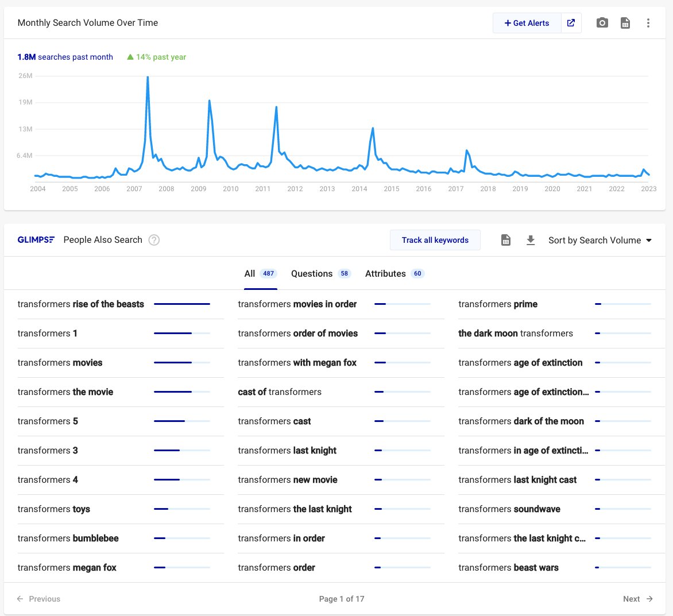
Task: Click the 2023 label on the chart axis
Action: [648, 189]
